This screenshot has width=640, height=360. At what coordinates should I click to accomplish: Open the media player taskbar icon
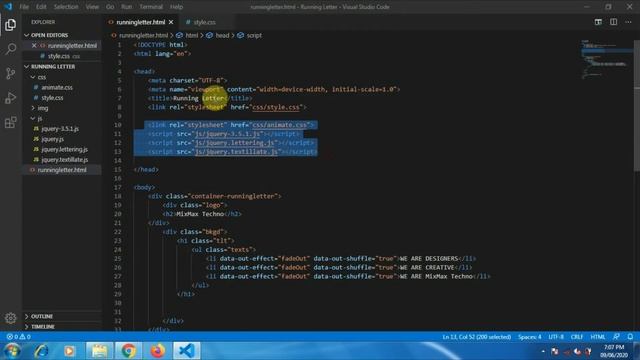coord(69,351)
